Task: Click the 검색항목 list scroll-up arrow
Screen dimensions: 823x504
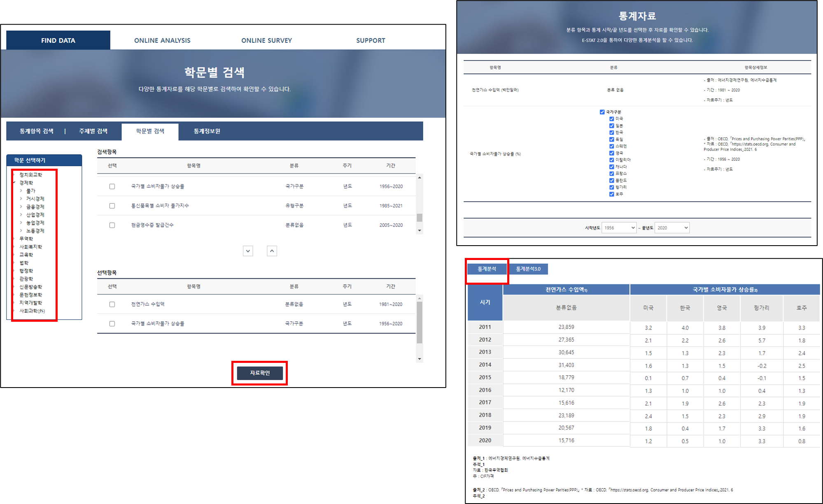Action: coord(420,178)
